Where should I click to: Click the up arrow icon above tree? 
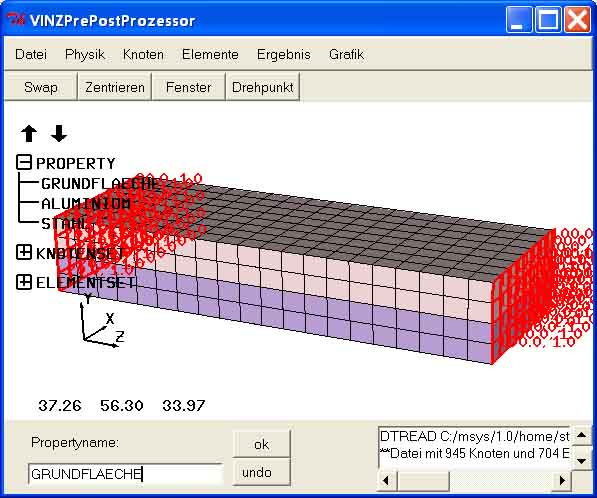tap(29, 134)
